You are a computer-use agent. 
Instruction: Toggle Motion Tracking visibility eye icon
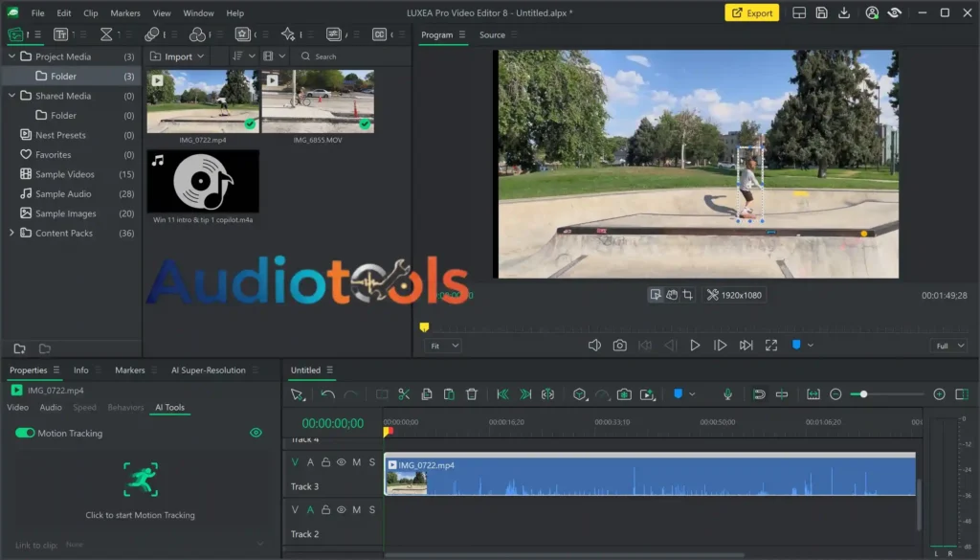click(x=256, y=433)
